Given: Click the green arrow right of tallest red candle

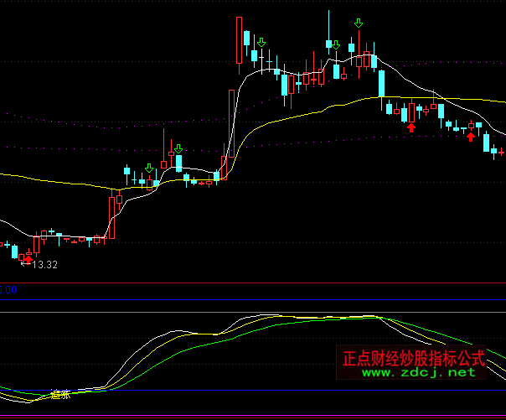Looking at the screenshot, I should click(x=261, y=42).
